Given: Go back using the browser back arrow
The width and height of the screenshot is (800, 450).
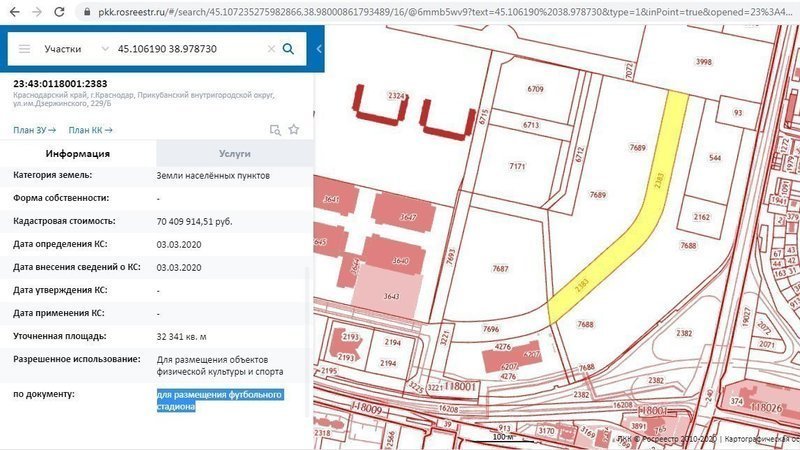Looking at the screenshot, I should pyautogui.click(x=11, y=12).
